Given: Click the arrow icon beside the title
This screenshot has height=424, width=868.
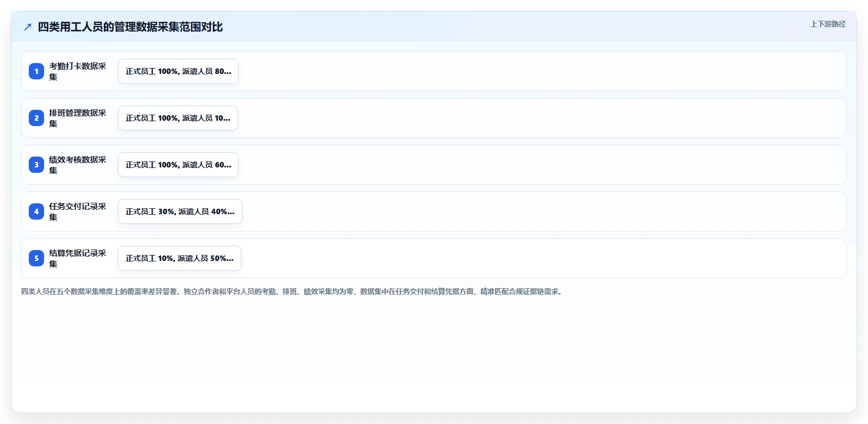Looking at the screenshot, I should [28, 27].
